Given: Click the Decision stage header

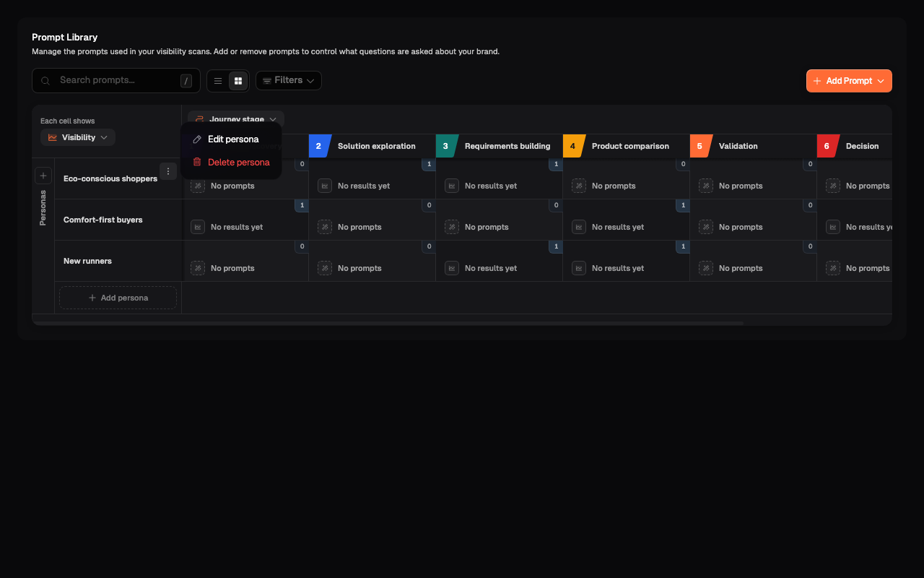Looking at the screenshot, I should (x=855, y=146).
